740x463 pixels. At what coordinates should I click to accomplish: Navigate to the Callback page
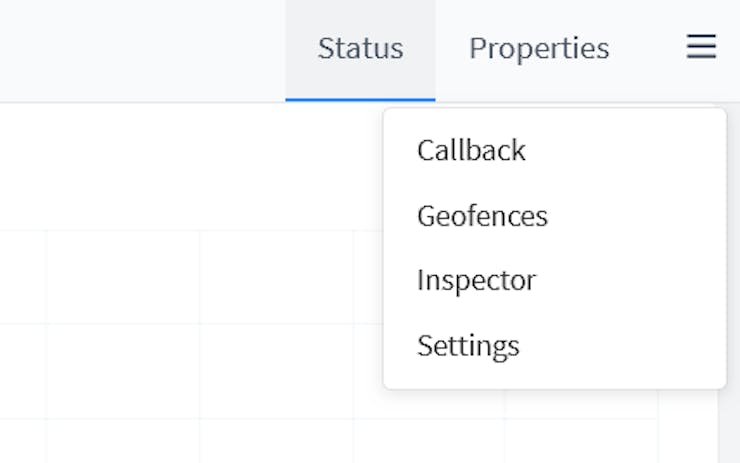click(471, 150)
